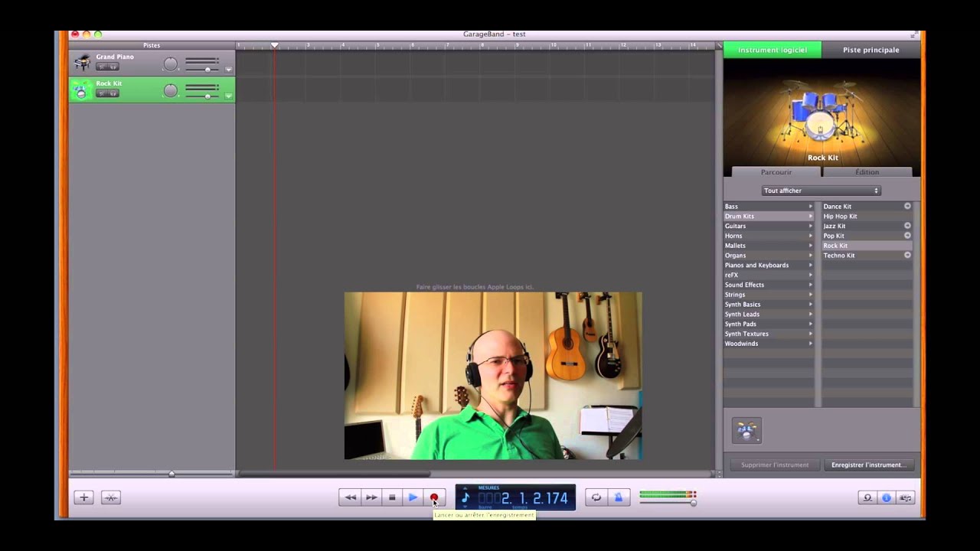Click the Grand Piano track instrument icon

click(x=82, y=63)
